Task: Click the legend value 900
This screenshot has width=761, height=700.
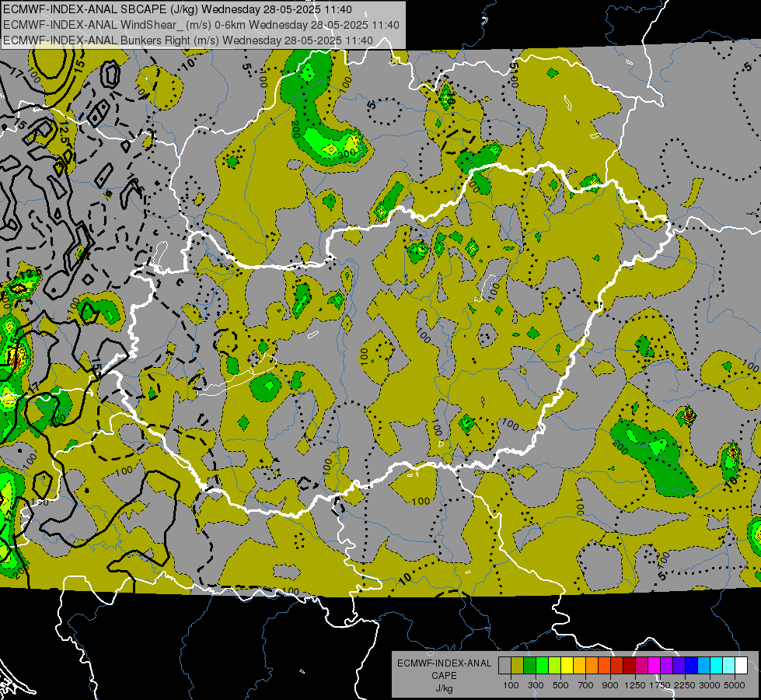Action: [610, 685]
